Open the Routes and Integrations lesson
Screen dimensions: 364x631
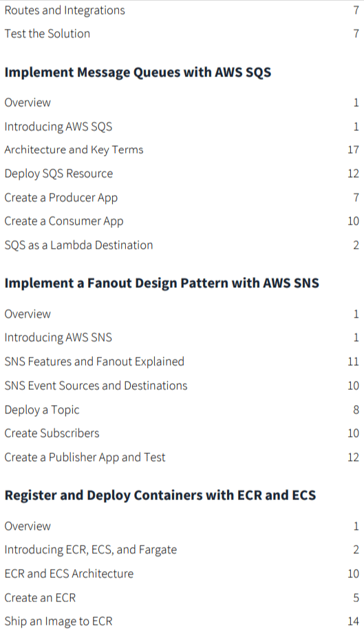65,10
